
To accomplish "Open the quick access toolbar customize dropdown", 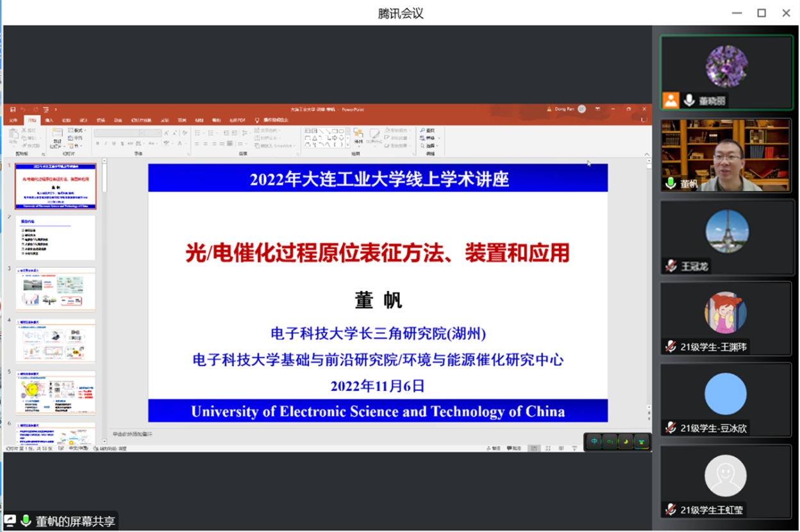I will 56,110.
